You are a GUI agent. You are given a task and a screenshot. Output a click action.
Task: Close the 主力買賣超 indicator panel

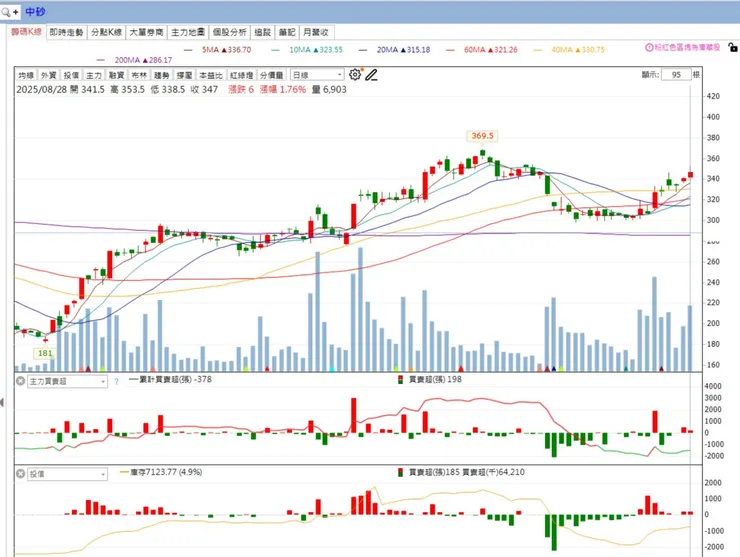[x=20, y=380]
